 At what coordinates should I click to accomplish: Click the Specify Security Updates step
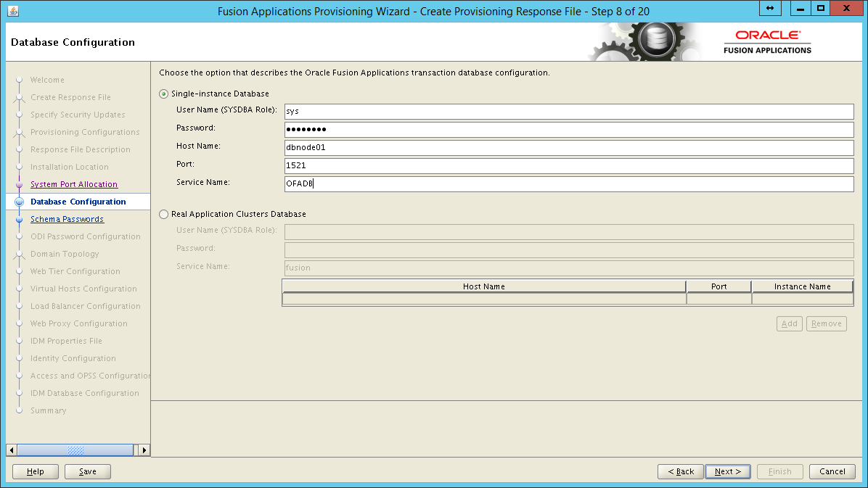(78, 115)
